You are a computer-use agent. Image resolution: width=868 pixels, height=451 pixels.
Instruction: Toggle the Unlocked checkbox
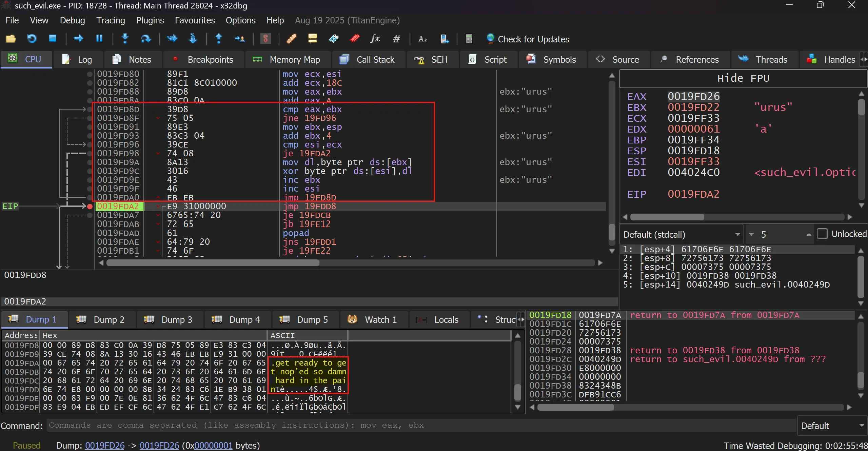[x=822, y=234]
